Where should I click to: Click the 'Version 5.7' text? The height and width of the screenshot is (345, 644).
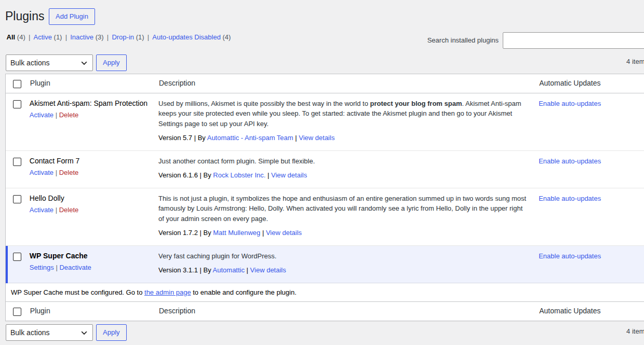176,138
